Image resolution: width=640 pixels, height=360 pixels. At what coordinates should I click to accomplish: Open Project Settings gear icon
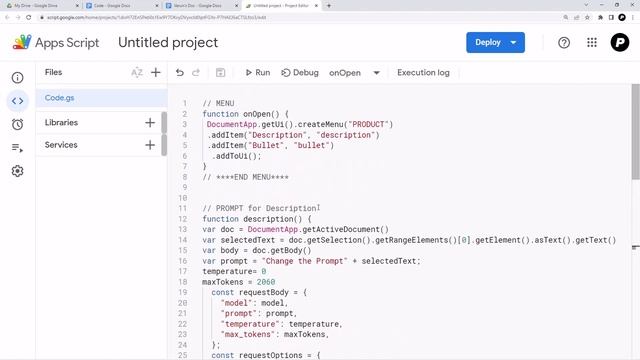tap(17, 171)
